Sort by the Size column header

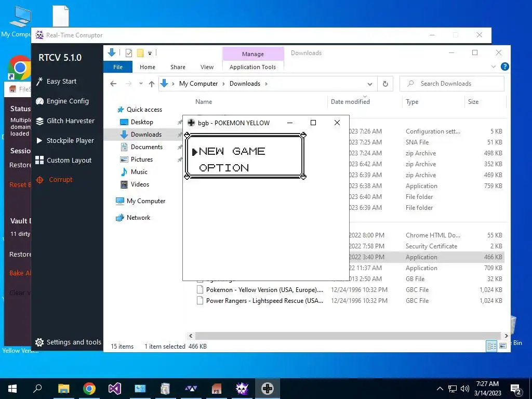point(473,102)
